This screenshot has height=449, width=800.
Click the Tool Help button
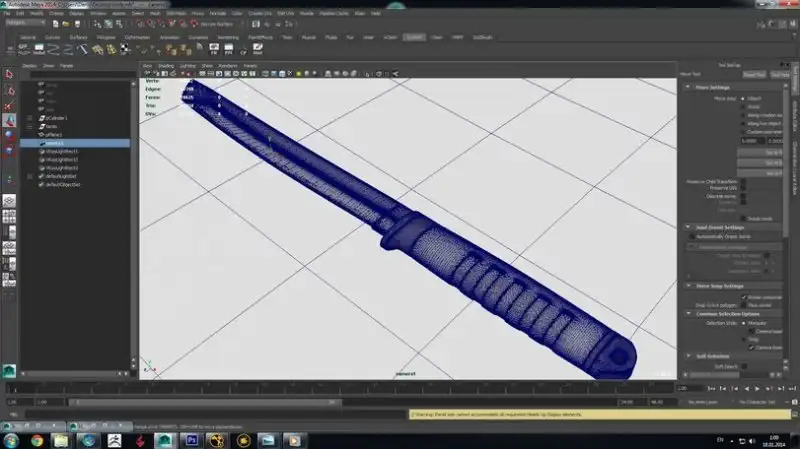point(780,74)
